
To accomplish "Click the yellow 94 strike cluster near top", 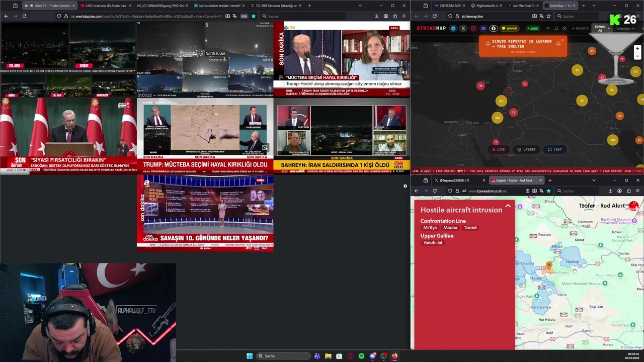I will point(577,70).
